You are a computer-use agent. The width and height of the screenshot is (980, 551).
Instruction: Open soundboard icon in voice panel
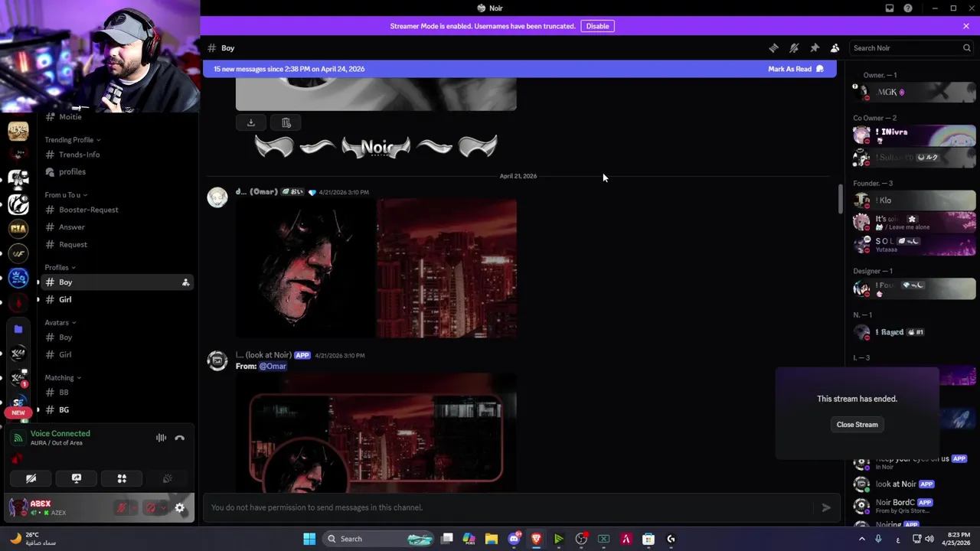point(167,478)
